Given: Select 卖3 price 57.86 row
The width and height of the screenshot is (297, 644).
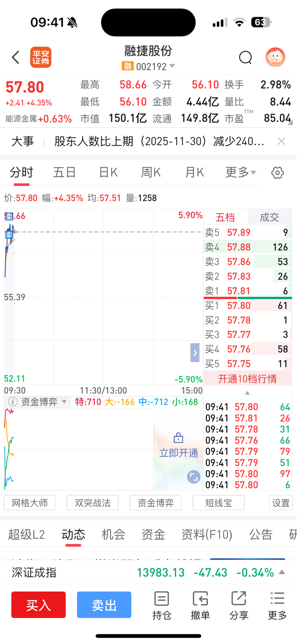Looking at the screenshot, I should pos(248,262).
